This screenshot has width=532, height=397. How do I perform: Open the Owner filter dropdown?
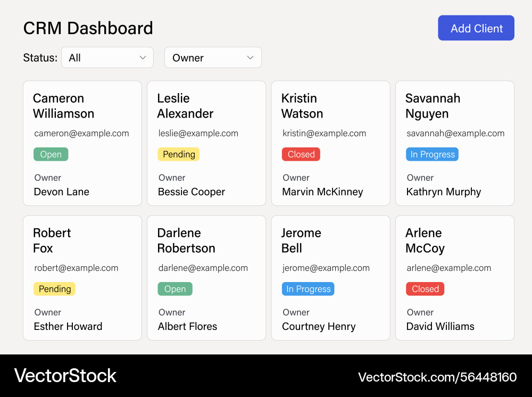[213, 57]
